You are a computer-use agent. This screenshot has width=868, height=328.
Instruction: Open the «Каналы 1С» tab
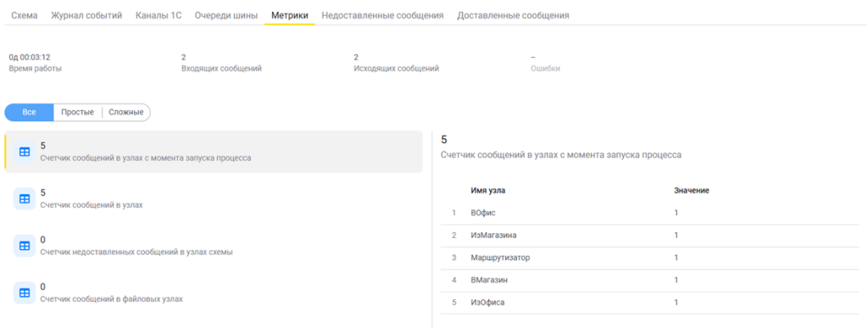(x=159, y=15)
